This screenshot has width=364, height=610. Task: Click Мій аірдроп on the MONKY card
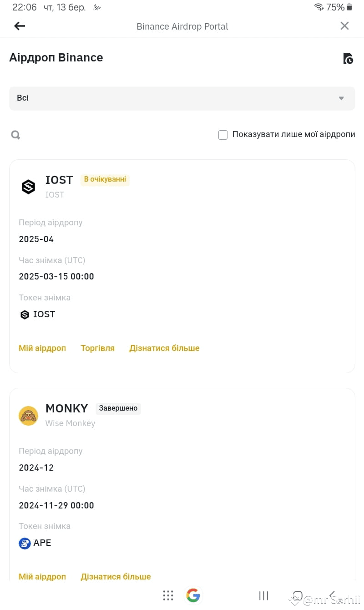(42, 576)
